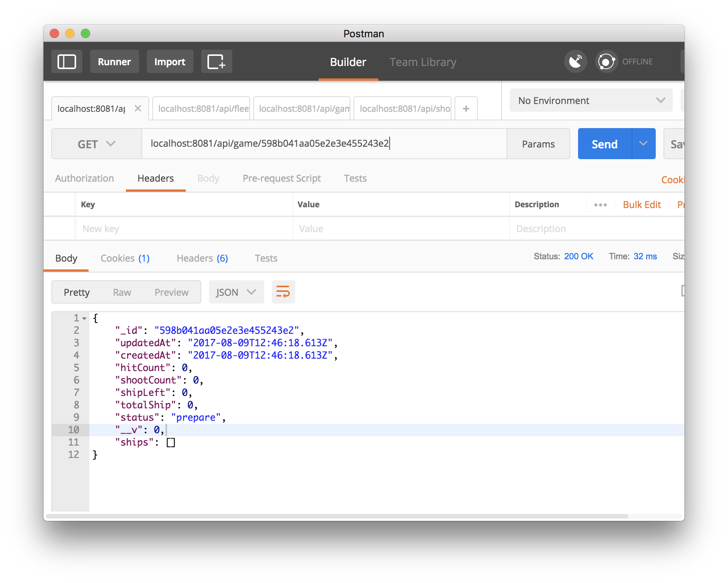The height and width of the screenshot is (583, 728).
Task: Click the header Description input field
Action: point(597,229)
